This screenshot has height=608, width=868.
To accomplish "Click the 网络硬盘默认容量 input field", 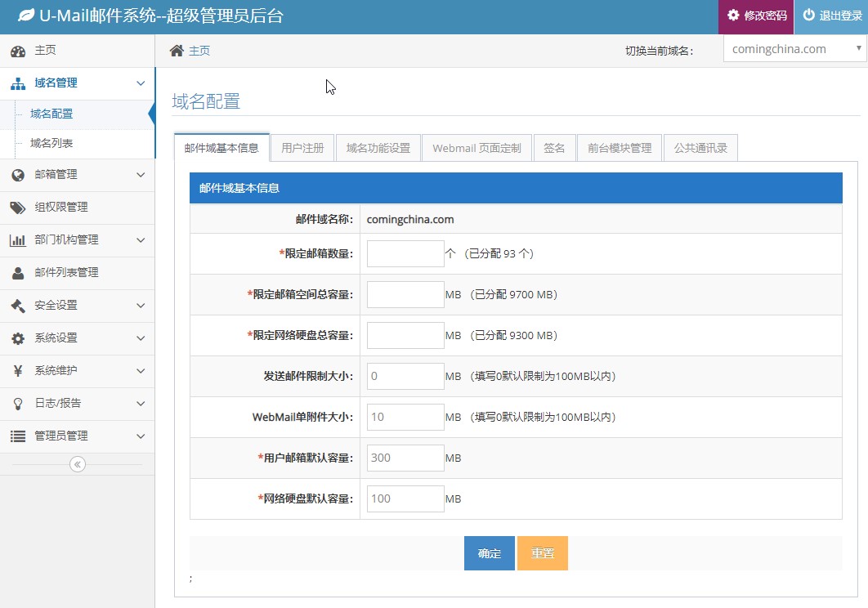I will coord(405,499).
